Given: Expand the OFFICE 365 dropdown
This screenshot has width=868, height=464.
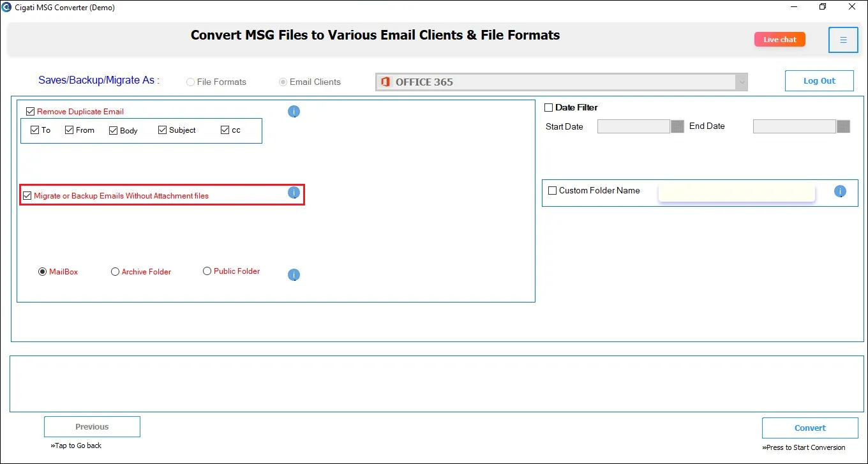Looking at the screenshot, I should coord(741,82).
